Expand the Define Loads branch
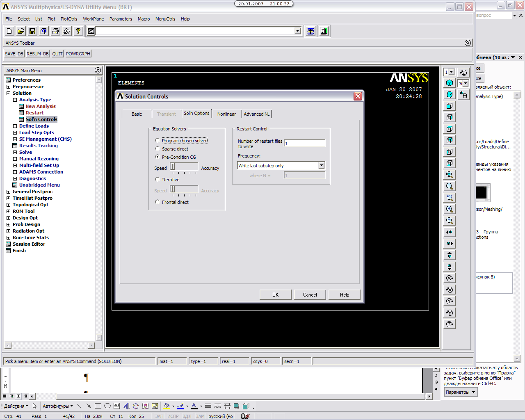This screenshot has width=525, height=420. click(15, 126)
